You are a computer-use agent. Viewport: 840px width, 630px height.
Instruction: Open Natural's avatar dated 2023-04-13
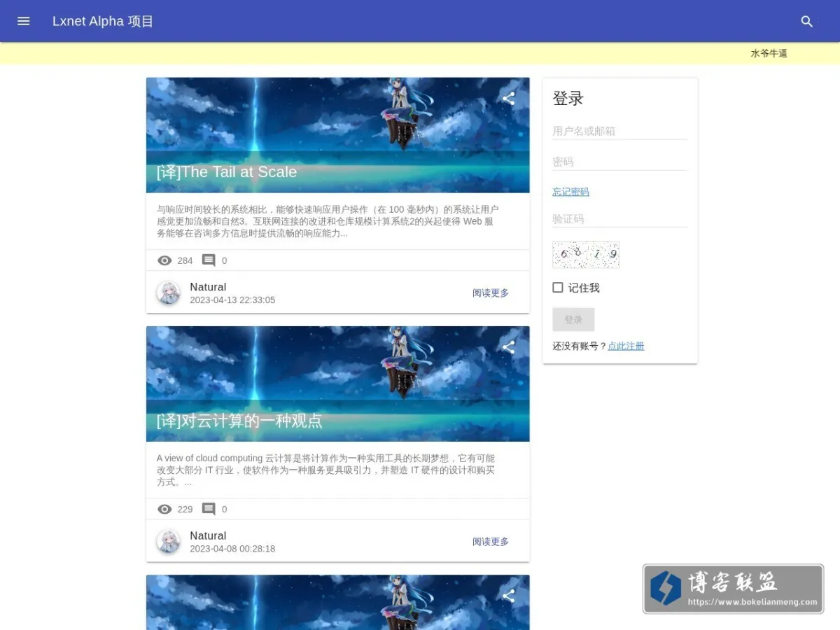click(x=168, y=293)
